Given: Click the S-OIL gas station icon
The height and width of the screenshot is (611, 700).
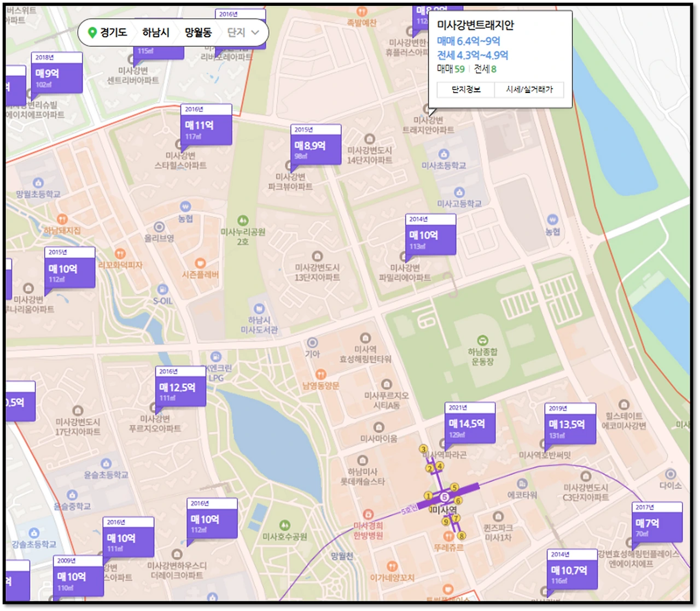Looking at the screenshot, I should (x=162, y=289).
